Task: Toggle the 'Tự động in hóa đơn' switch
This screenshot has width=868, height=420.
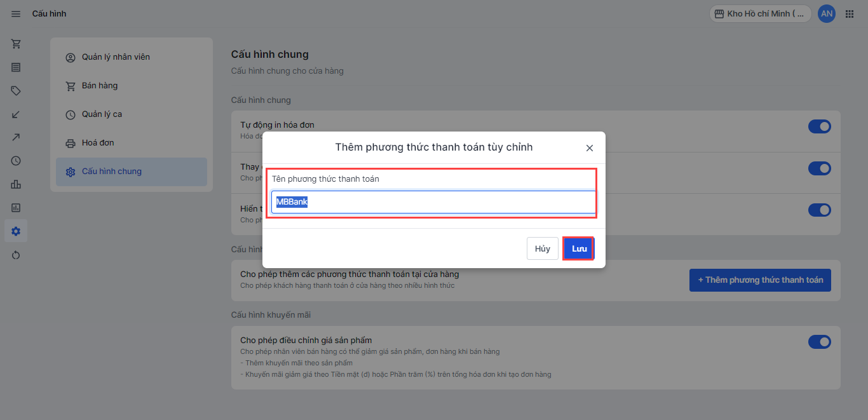Action: (819, 126)
